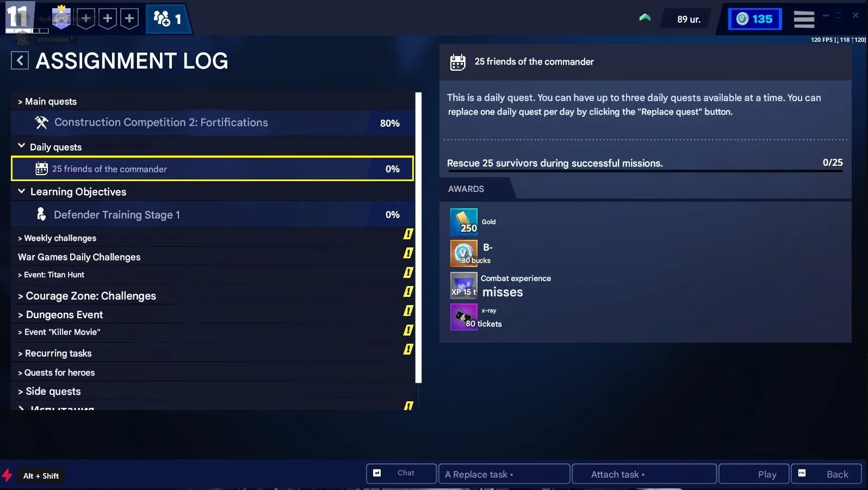The width and height of the screenshot is (868, 490).
Task: Click the quest list vertical scrollbar
Action: 418,238
